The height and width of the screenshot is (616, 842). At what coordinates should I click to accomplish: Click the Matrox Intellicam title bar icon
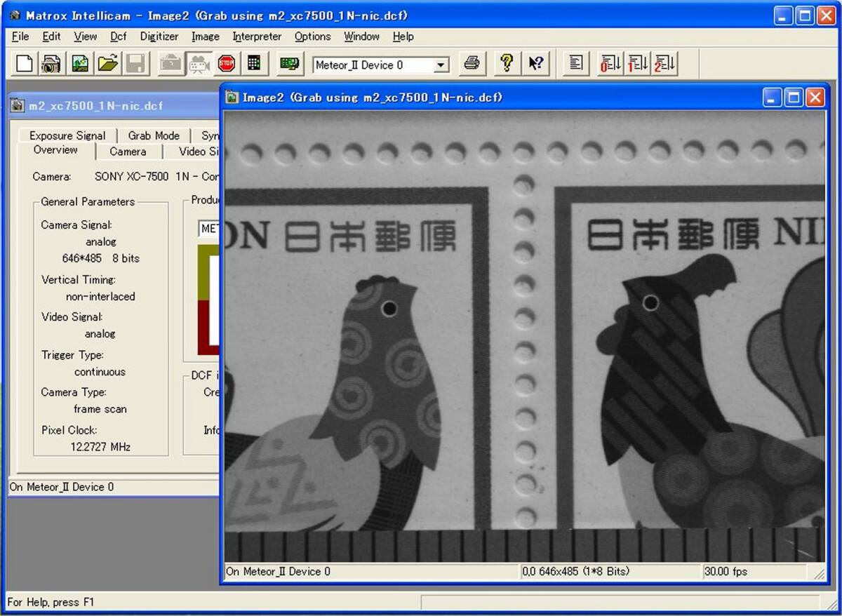coord(15,15)
